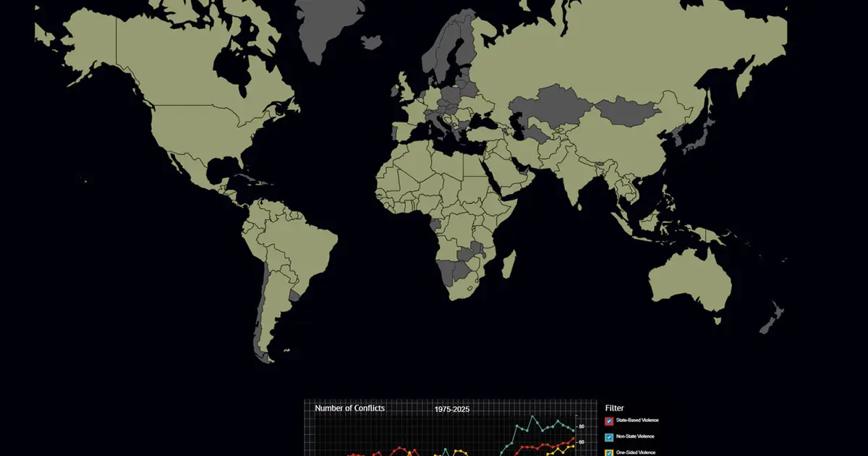
Task: Click the 'One-Sided Violence' filter label
Action: click(x=636, y=452)
